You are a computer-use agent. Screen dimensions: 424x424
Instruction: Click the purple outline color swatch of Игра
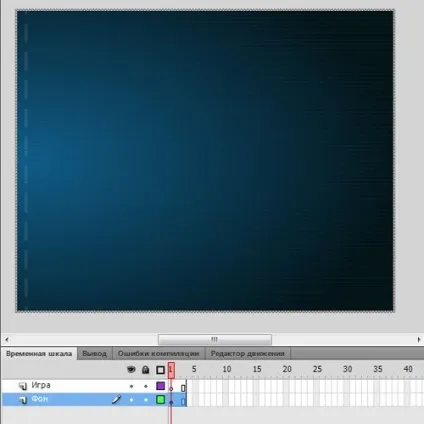click(161, 386)
